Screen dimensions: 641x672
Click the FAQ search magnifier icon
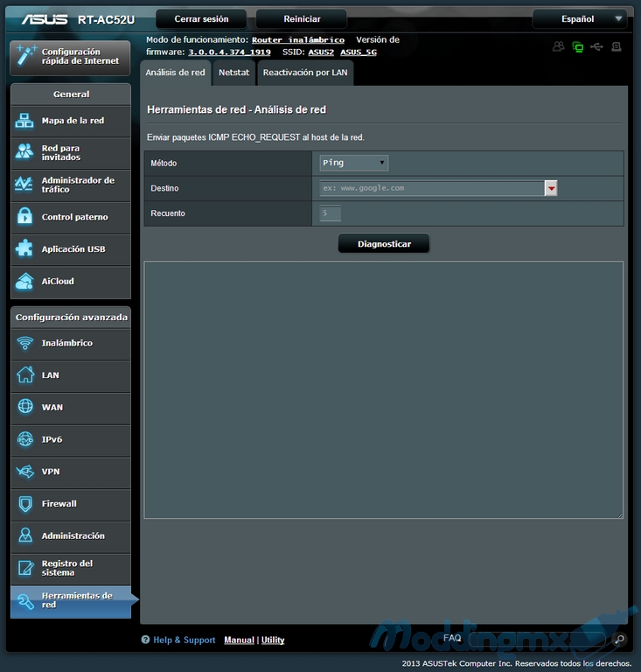[x=620, y=640]
